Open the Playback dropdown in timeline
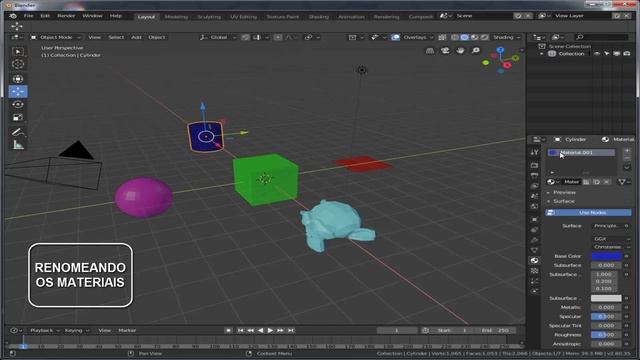 point(44,330)
